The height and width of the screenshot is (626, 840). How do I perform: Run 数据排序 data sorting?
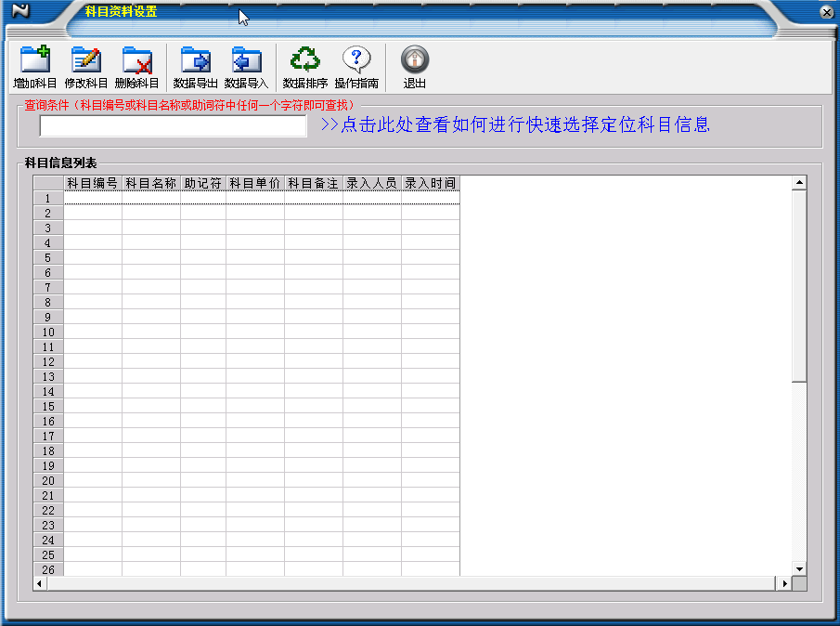(304, 67)
